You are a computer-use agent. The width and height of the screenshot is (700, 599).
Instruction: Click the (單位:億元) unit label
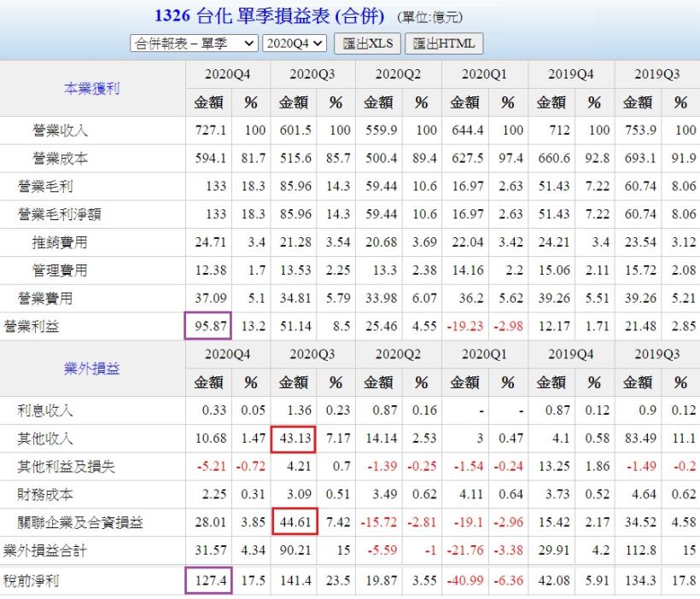click(x=429, y=17)
